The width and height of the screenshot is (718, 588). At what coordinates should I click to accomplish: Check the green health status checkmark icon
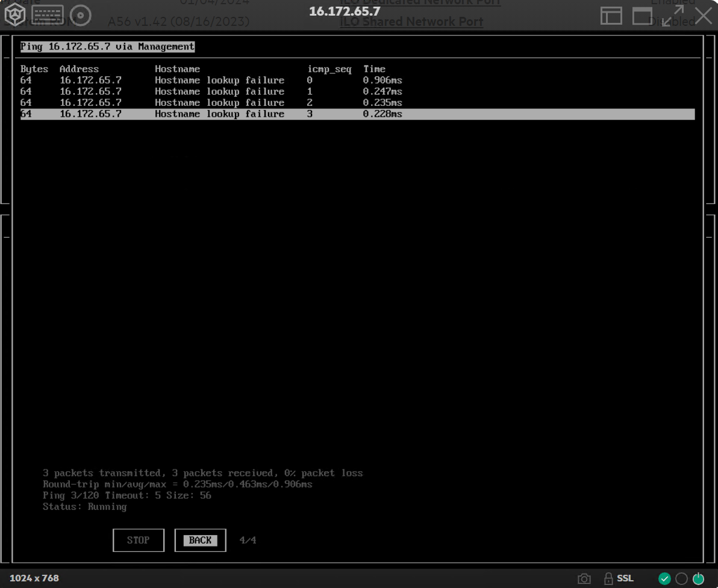point(664,578)
